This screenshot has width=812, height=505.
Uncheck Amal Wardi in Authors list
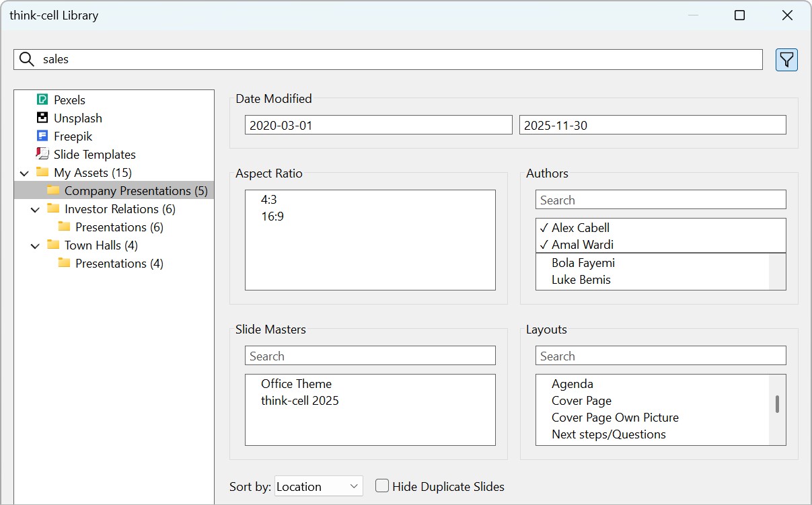click(582, 245)
